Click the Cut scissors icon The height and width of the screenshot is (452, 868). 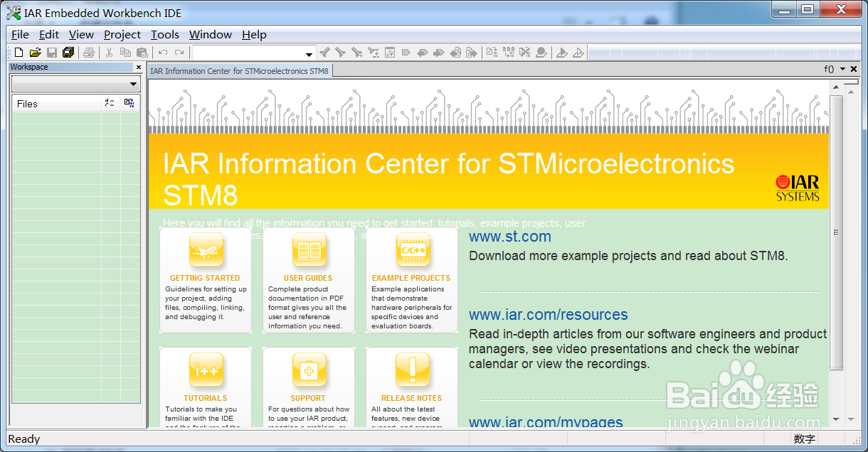tap(109, 53)
